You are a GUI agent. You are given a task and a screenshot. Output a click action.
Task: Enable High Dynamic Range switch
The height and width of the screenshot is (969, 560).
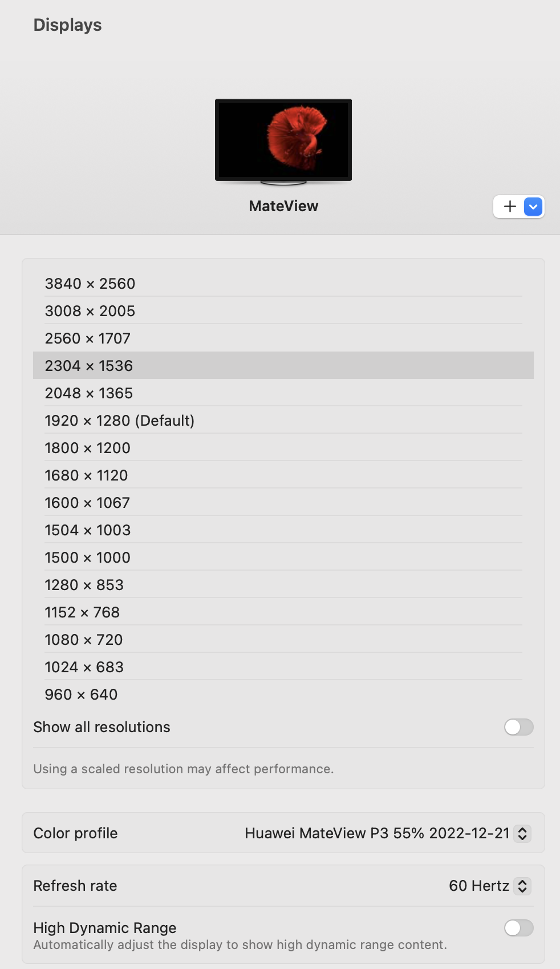[x=519, y=928]
